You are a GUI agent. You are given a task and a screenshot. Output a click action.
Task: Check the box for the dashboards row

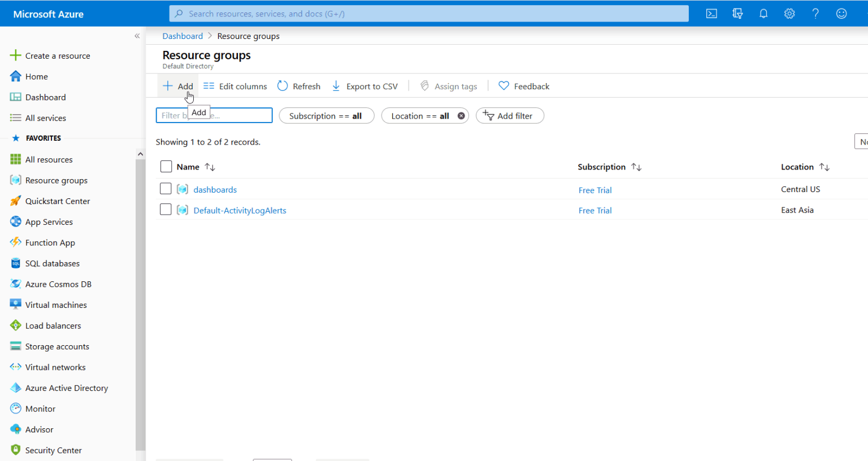tap(166, 189)
